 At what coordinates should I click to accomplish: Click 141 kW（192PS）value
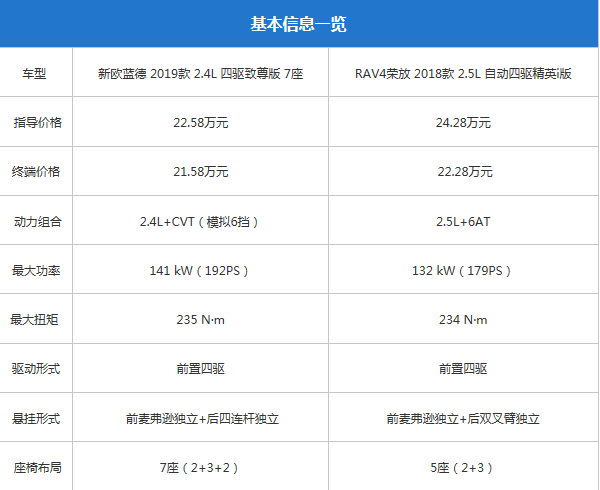click(199, 270)
